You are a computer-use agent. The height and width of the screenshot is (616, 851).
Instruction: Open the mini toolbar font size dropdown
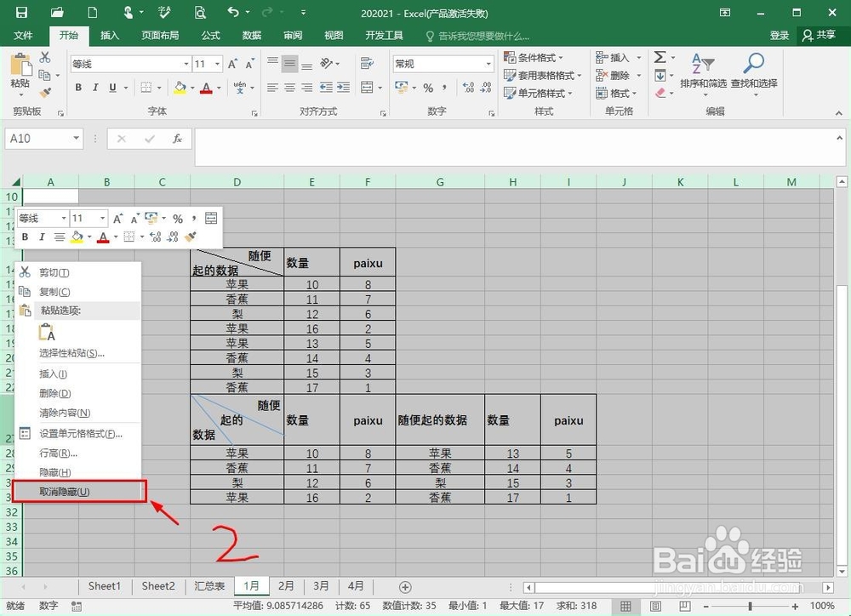102,218
